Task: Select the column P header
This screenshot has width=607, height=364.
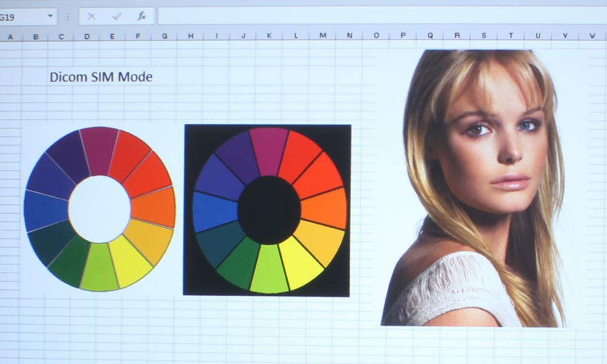Action: click(x=402, y=36)
